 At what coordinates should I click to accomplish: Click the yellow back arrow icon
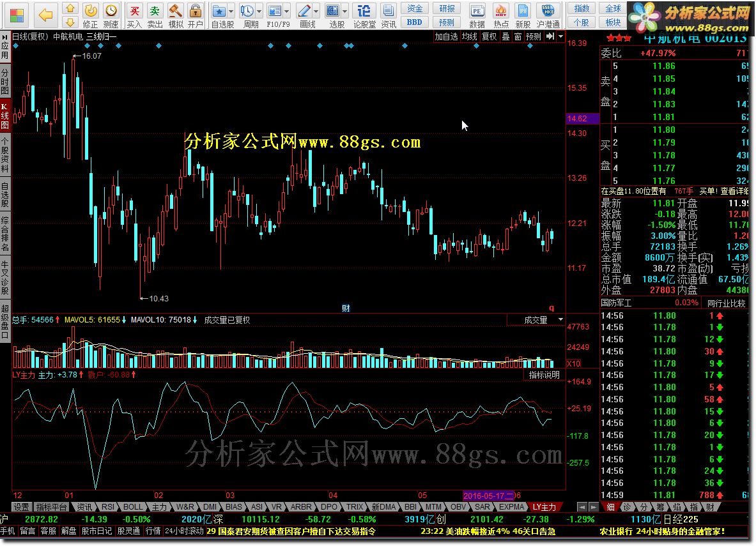click(45, 15)
